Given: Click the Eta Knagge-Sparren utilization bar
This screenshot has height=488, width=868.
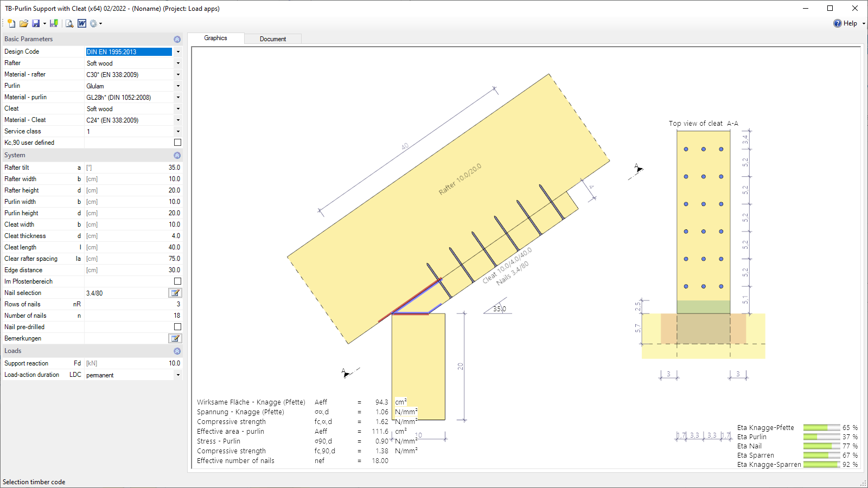Looking at the screenshot, I should [x=821, y=465].
